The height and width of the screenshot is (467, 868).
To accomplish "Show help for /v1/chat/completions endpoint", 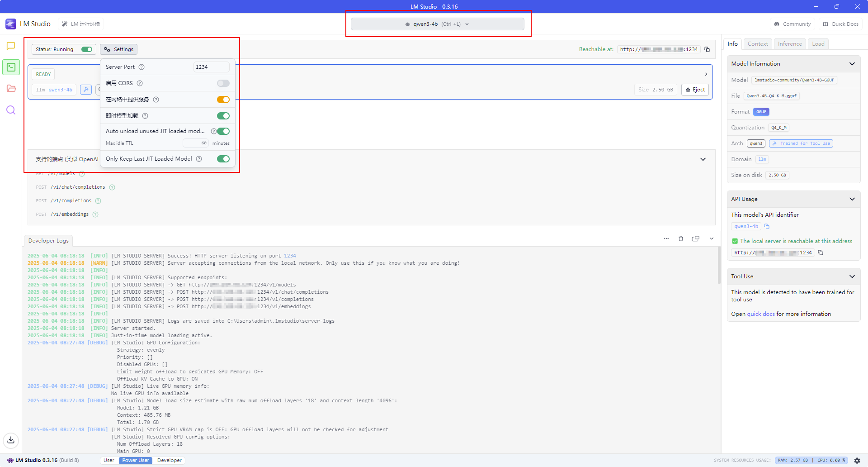I will pos(112,187).
